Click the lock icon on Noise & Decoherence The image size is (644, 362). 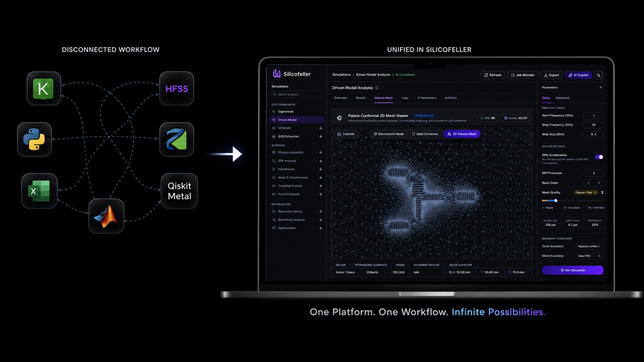(x=320, y=177)
